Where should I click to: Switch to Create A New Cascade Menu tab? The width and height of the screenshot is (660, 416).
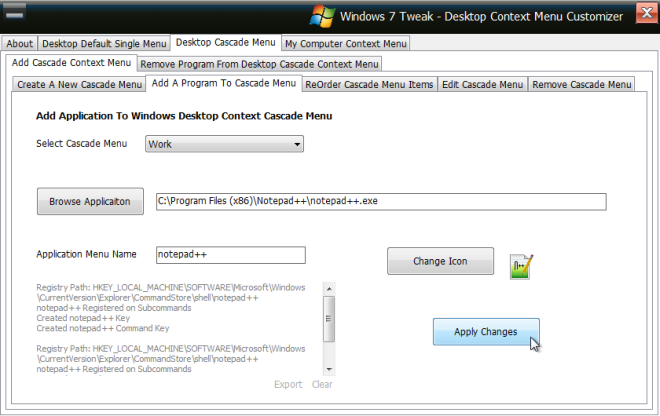[x=79, y=84]
